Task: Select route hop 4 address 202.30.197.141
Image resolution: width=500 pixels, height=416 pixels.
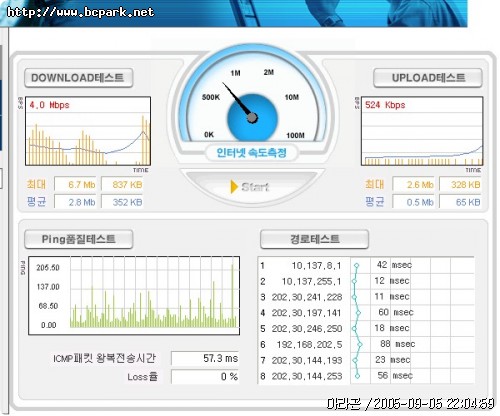Action: [x=306, y=313]
